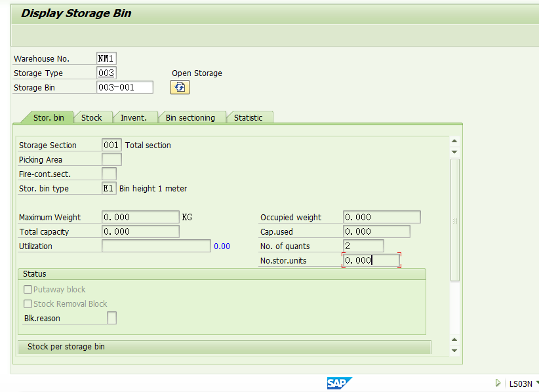Image resolution: width=539 pixels, height=392 pixels.
Task: Click the scrollbar up arrow icon
Action: [454, 140]
